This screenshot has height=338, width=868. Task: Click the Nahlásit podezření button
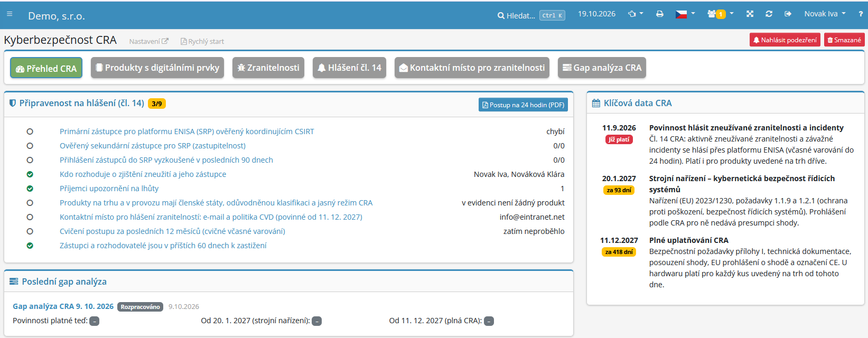pos(785,40)
